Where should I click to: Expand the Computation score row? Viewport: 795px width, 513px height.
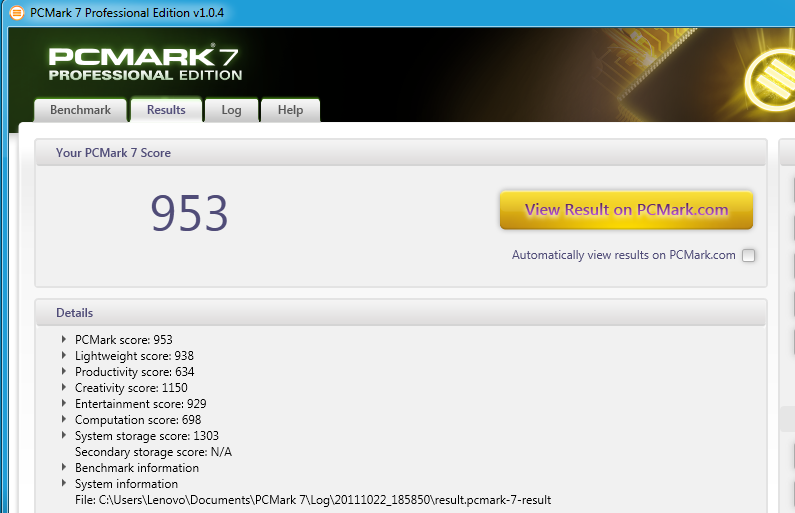tap(64, 419)
